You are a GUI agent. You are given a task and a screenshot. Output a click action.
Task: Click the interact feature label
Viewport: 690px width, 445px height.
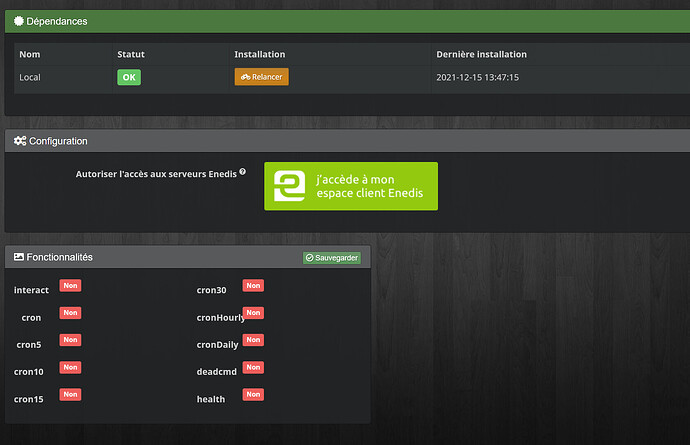pyautogui.click(x=31, y=290)
